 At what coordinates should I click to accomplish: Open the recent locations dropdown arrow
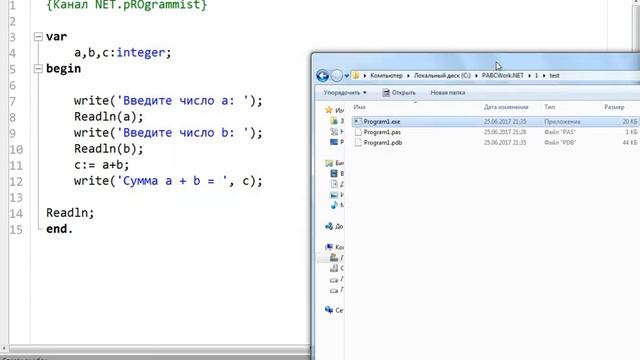coord(347,76)
